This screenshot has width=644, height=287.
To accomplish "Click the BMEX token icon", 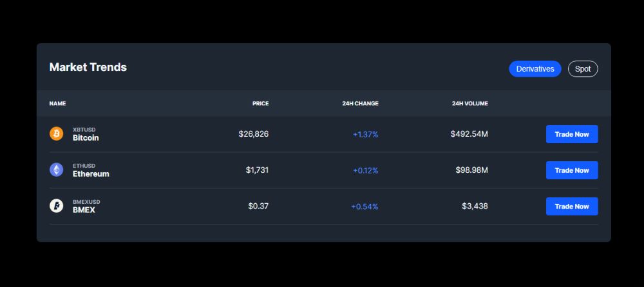I will [57, 206].
